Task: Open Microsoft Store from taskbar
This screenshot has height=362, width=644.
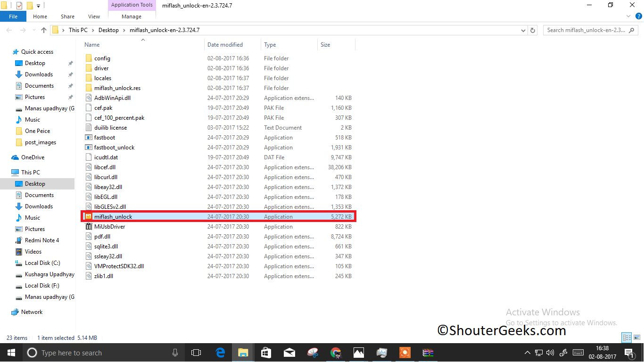Action: click(266, 353)
